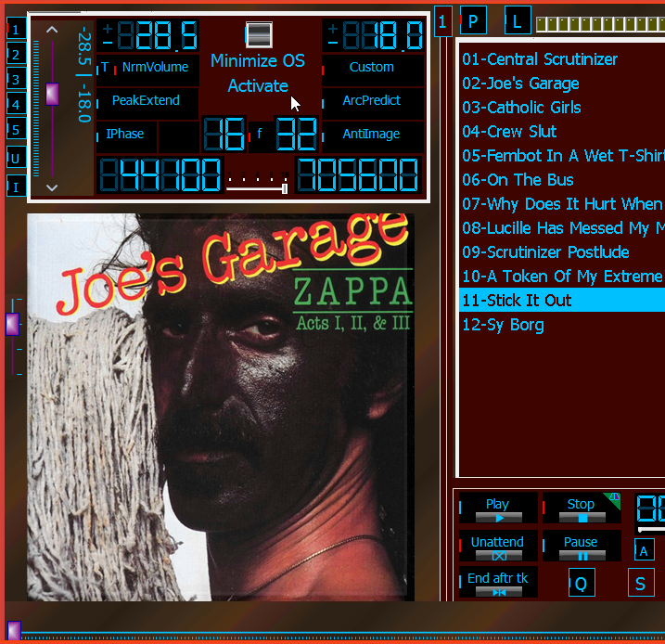Click the purple slider beside album art
Screen dimensions: 665x644
[x=13, y=324]
